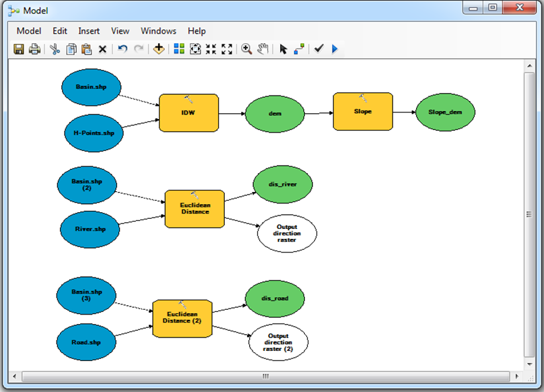Click the horizontal scrollbar left arrow
This screenshot has height=392, width=544.
[x=14, y=376]
